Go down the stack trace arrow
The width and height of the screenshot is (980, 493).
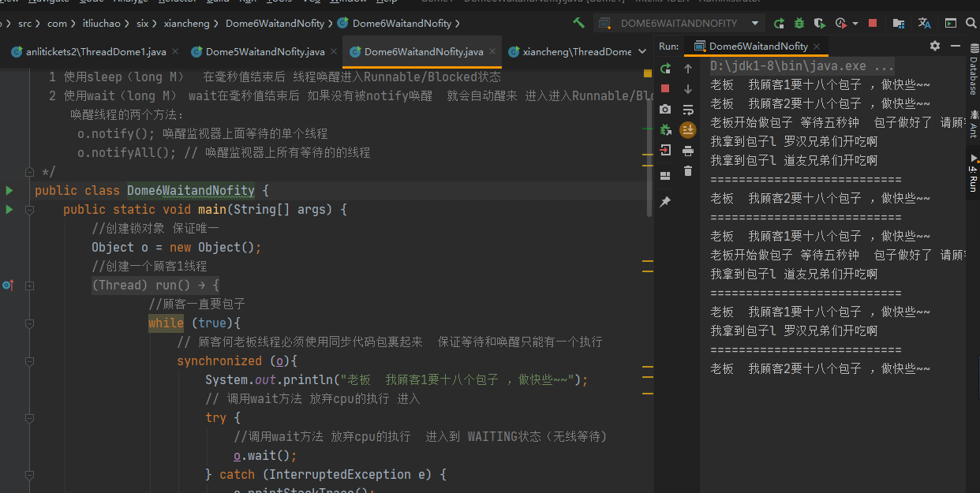688,89
